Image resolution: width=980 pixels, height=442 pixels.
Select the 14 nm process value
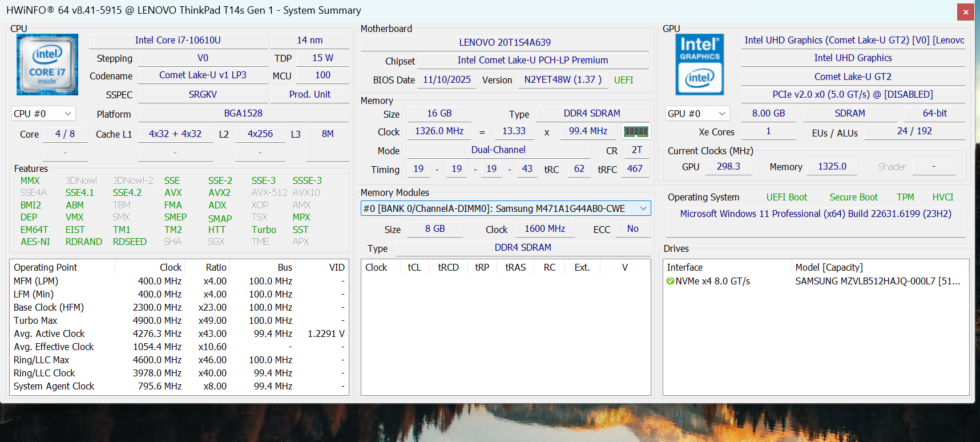click(310, 40)
